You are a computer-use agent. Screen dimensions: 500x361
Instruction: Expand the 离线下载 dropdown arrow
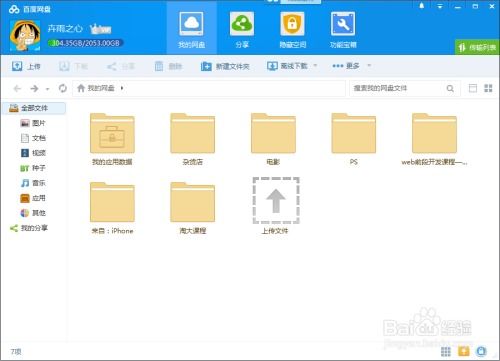tap(315, 66)
